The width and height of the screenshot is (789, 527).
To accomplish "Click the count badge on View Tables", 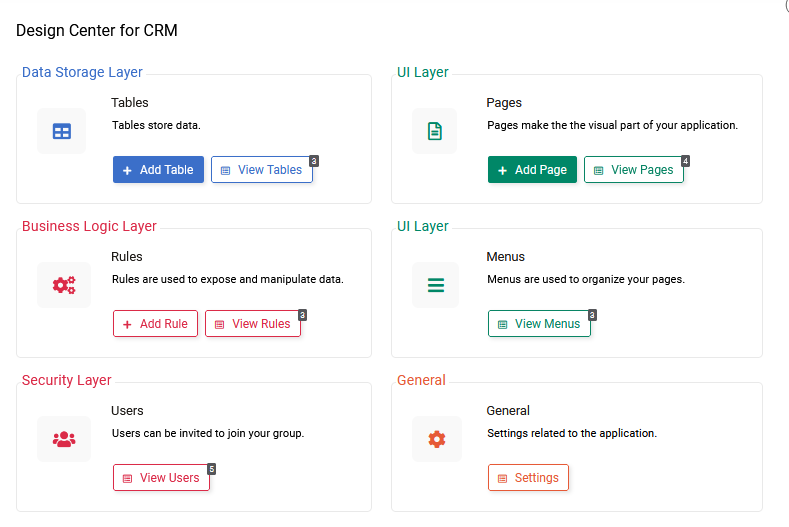I will pos(314,160).
